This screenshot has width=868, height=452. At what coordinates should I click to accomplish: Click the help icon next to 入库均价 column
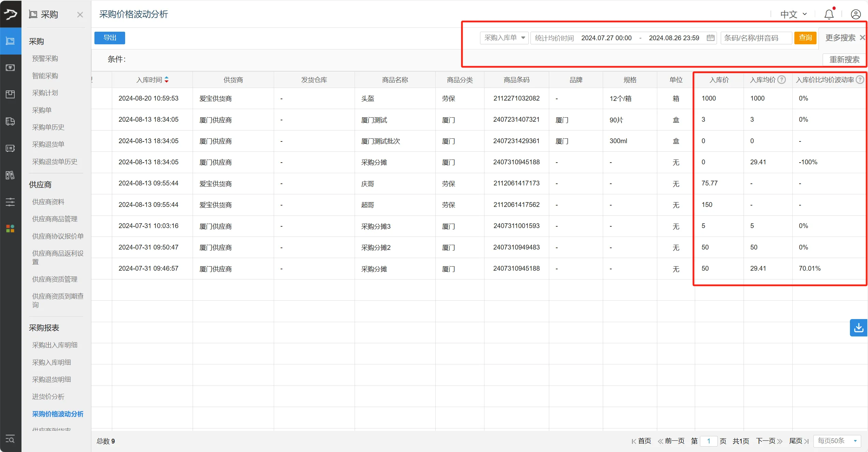coord(782,79)
